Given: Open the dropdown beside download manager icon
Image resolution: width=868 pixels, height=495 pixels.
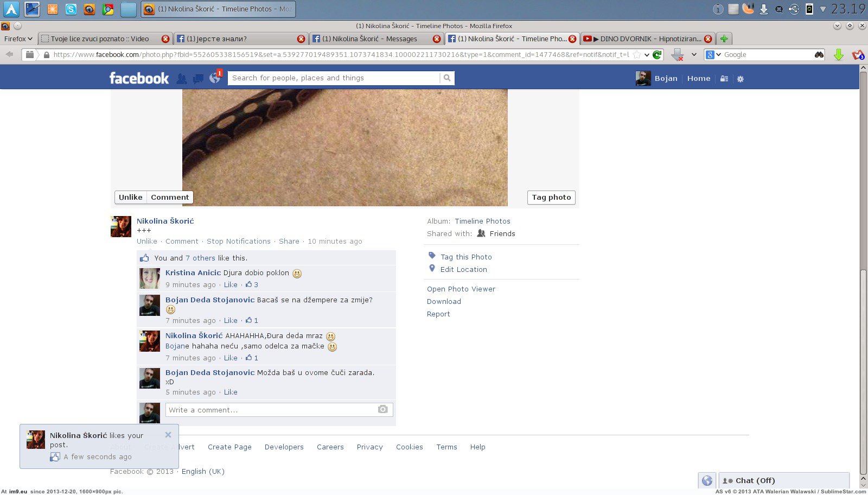Looking at the screenshot, I should click(694, 55).
